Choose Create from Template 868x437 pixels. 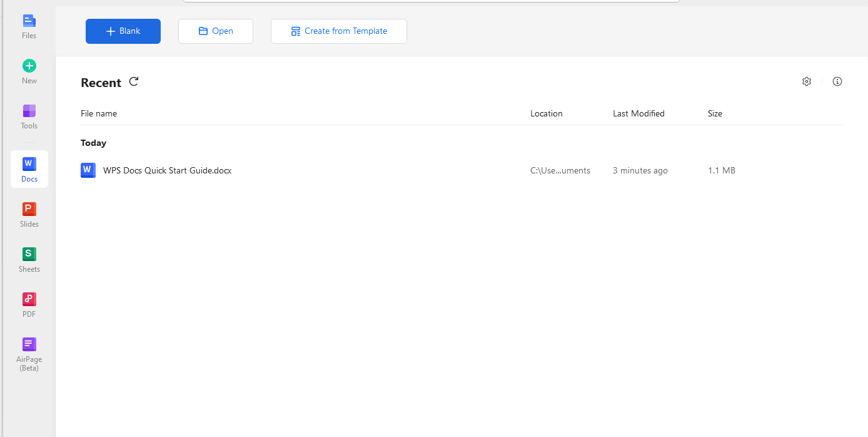(x=339, y=31)
